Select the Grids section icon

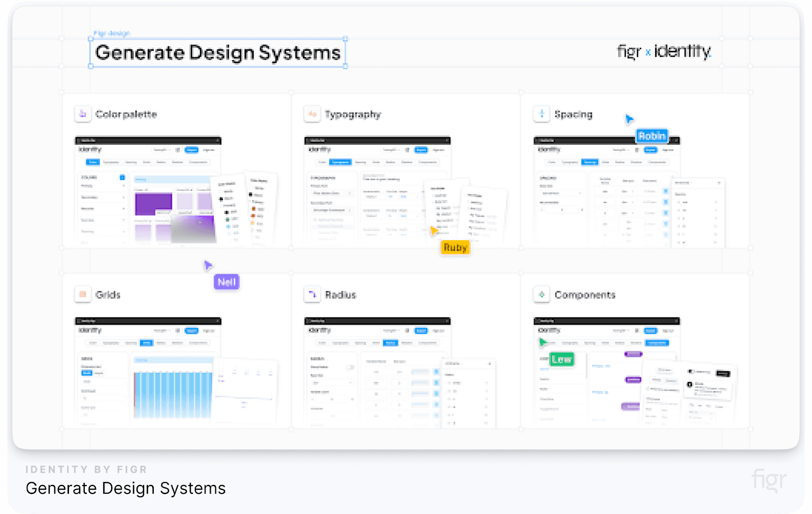(x=82, y=294)
